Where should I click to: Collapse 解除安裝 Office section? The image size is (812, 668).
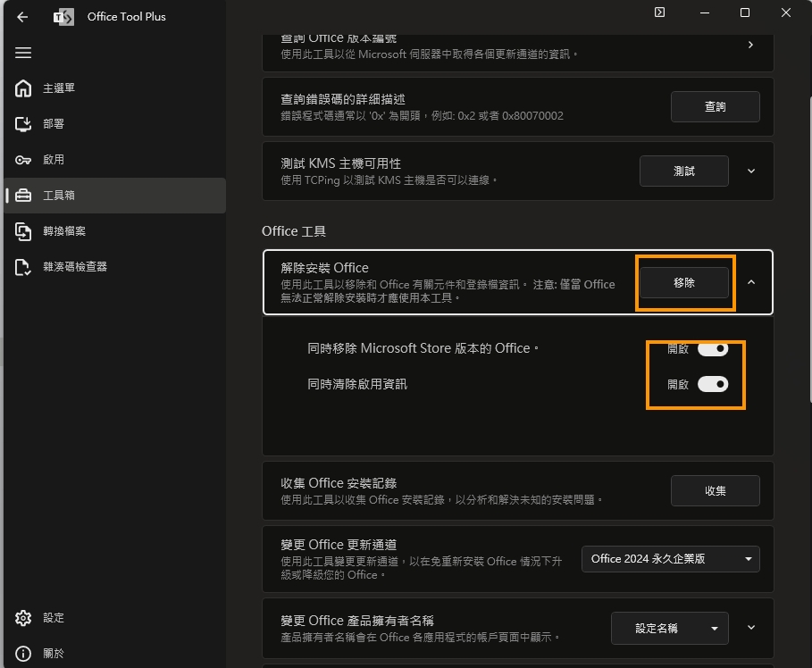point(751,282)
